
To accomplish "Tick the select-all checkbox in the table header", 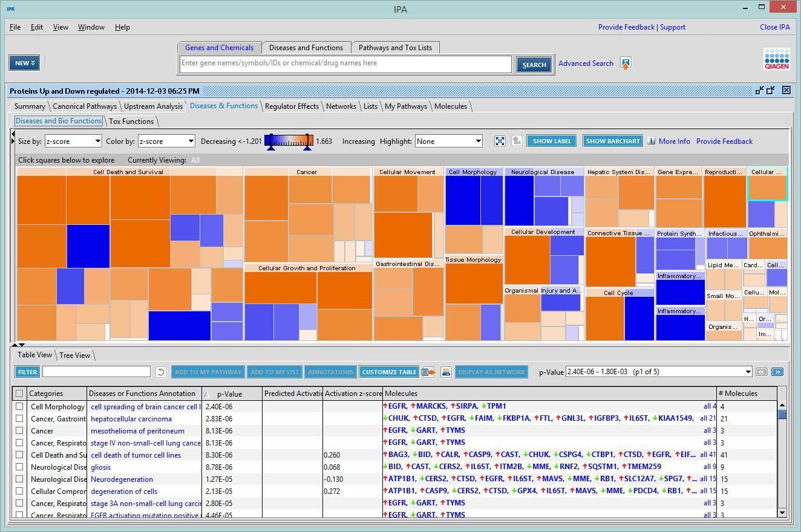I will 19,394.
